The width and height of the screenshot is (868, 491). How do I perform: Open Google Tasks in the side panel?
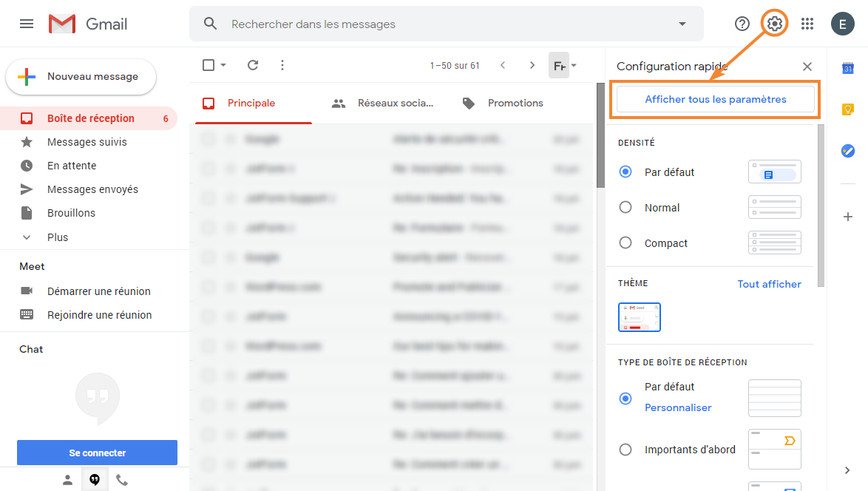coord(847,151)
